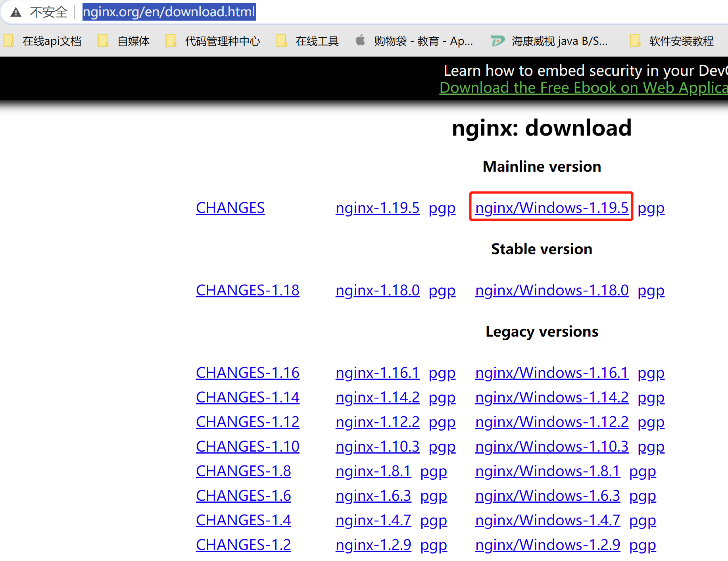Download nginx-1.8.1 source
Viewport: 728px width, 561px height.
(x=373, y=471)
